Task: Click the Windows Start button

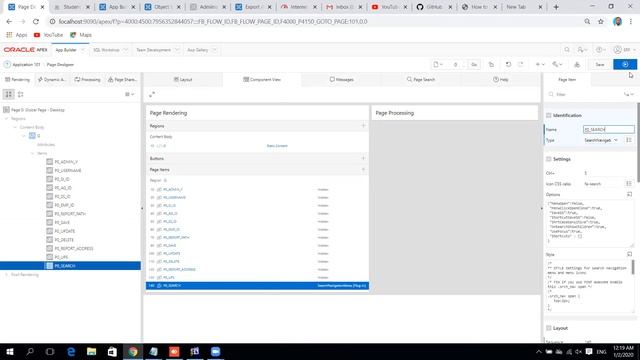Action: 10,351
